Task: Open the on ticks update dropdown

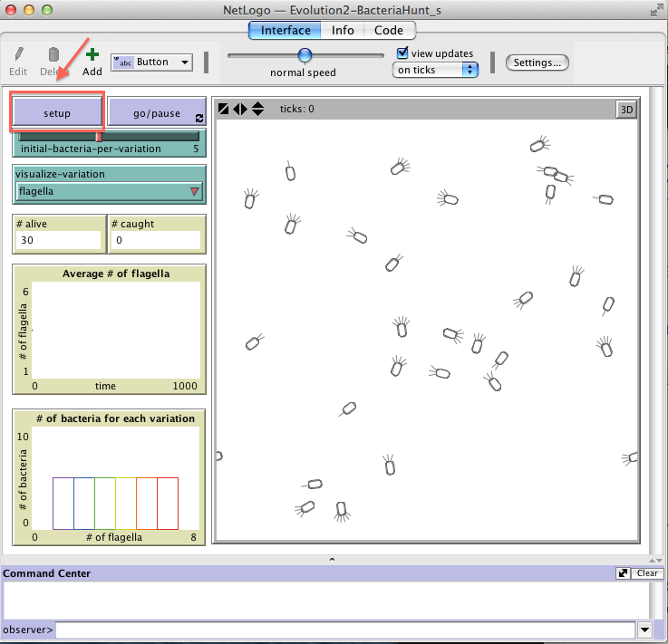Action: coord(435,70)
